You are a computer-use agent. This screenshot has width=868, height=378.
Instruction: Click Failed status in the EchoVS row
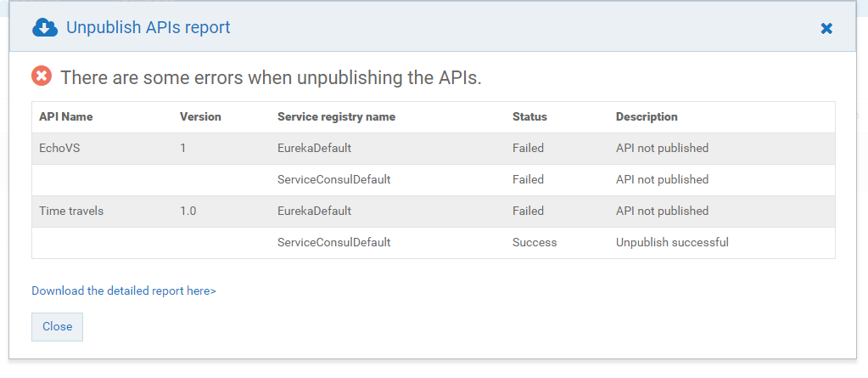[x=528, y=149]
